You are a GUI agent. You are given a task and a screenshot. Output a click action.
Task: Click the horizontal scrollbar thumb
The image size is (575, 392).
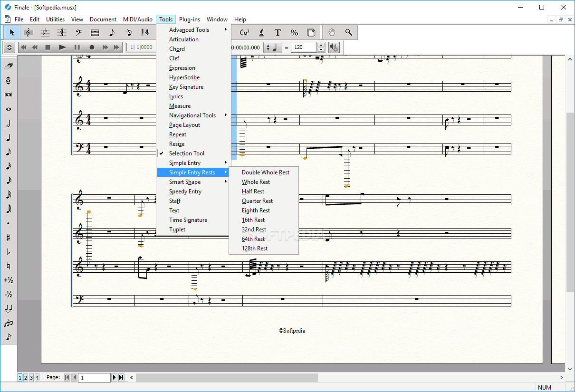point(227,378)
